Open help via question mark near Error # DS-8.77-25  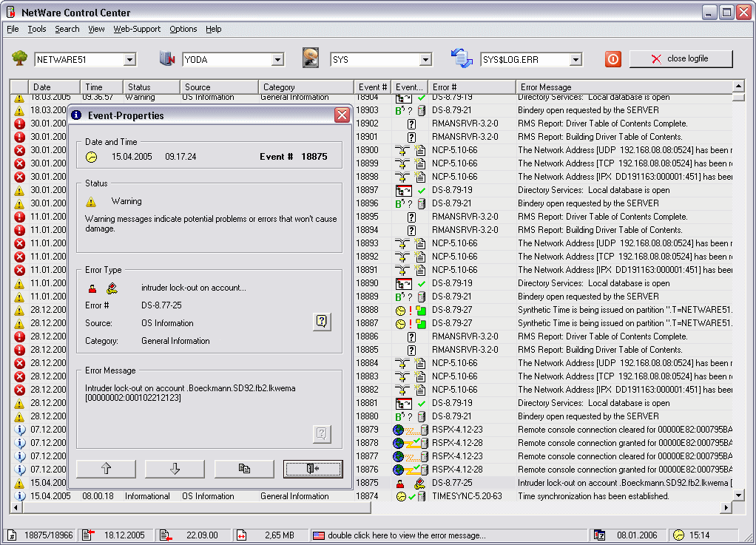point(321,320)
